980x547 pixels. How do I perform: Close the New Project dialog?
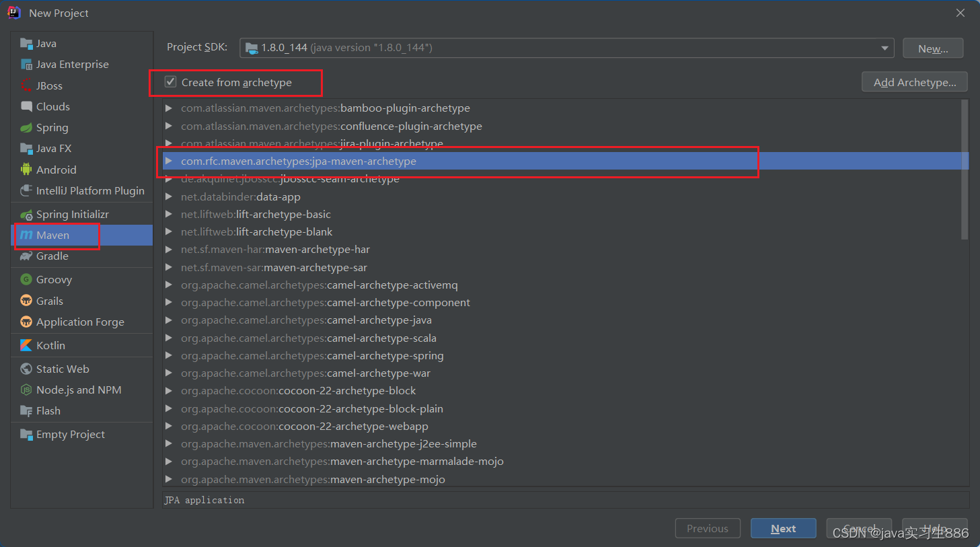960,13
